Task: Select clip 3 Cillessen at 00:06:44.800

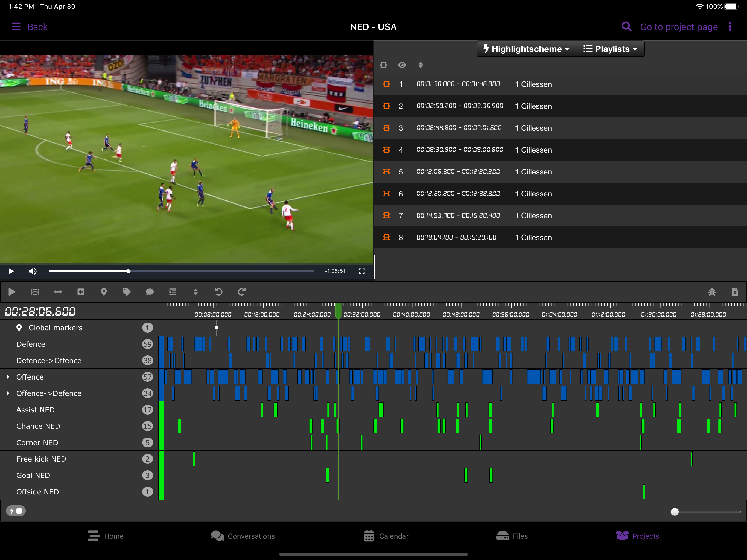Action: (561, 128)
